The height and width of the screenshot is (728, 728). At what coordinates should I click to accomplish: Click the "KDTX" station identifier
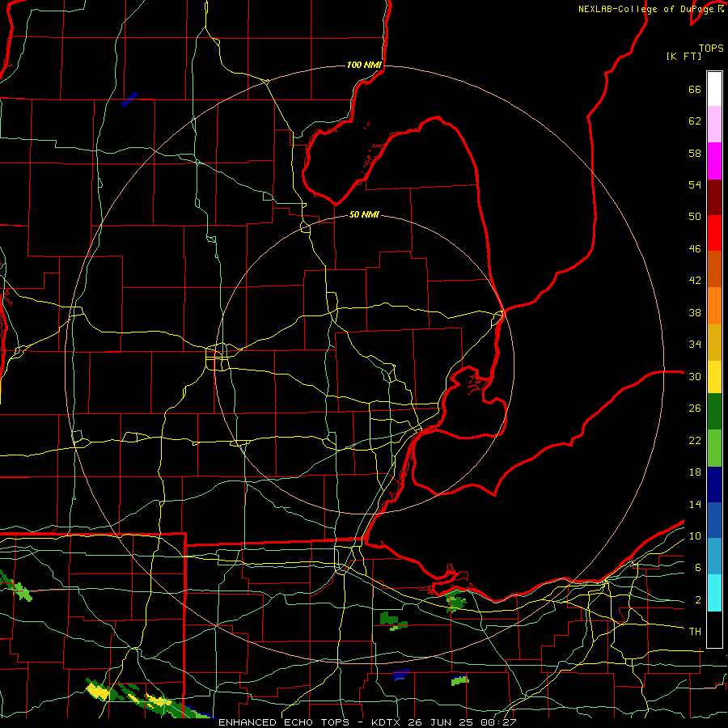tap(385, 722)
